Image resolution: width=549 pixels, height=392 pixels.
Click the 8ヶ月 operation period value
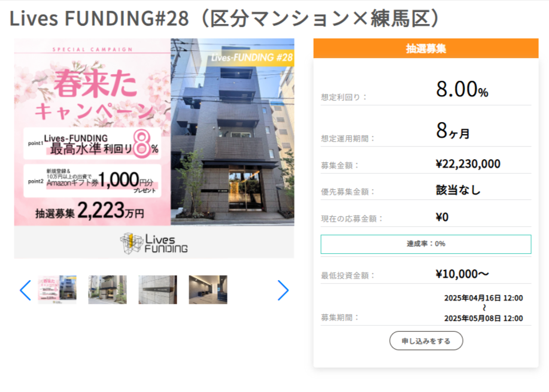[x=453, y=130]
